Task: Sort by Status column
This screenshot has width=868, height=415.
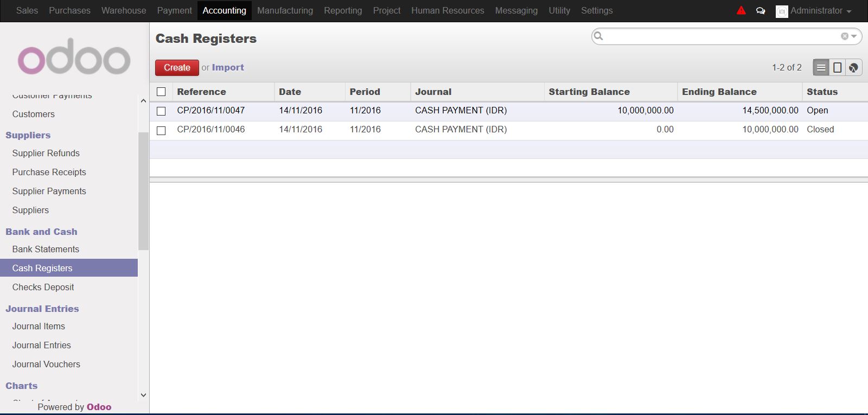Action: tap(835, 92)
